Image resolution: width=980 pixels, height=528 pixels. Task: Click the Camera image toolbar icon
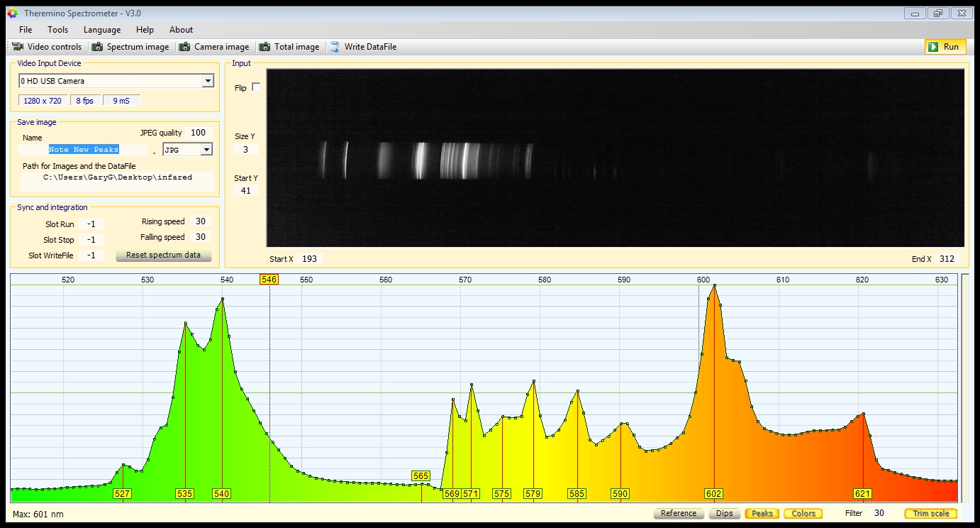(x=184, y=47)
